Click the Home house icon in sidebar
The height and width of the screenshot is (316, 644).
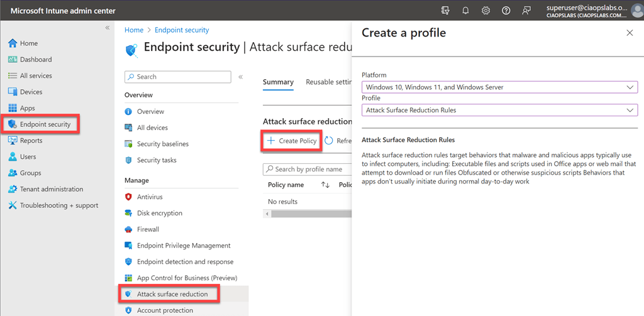(13, 43)
